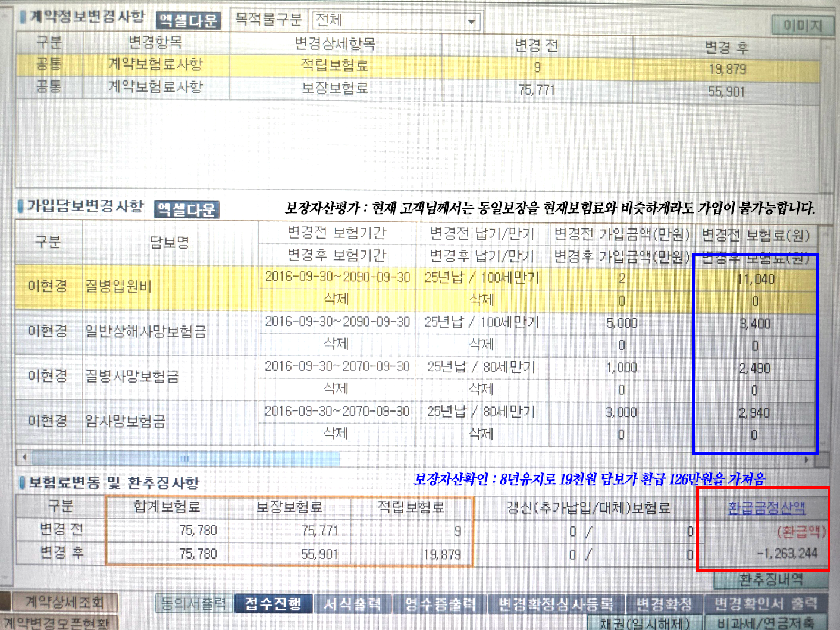Click the 변경확정 button
840x630 pixels.
(x=664, y=602)
